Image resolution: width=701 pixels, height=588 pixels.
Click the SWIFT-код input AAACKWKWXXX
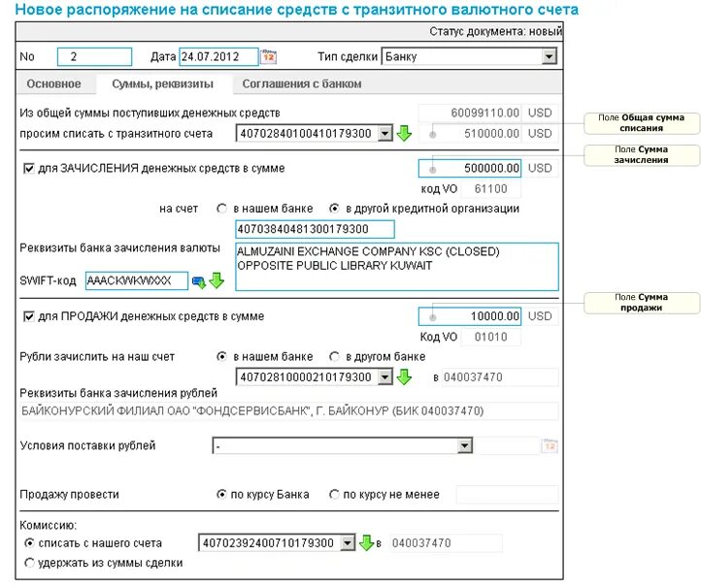[x=137, y=280]
